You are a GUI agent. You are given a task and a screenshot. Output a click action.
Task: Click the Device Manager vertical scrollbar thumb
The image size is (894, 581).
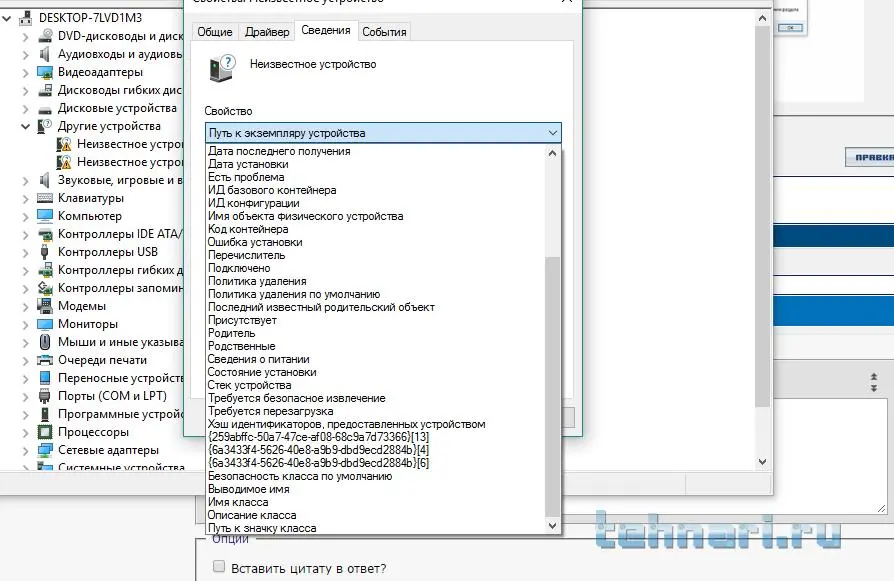(x=762, y=217)
